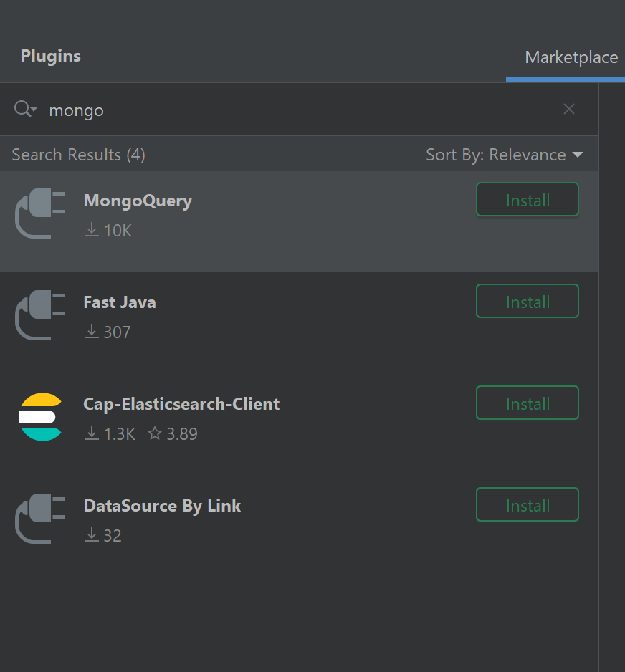
Task: Select the Cap-Elasticsearch-Client plugin name
Action: (x=181, y=404)
